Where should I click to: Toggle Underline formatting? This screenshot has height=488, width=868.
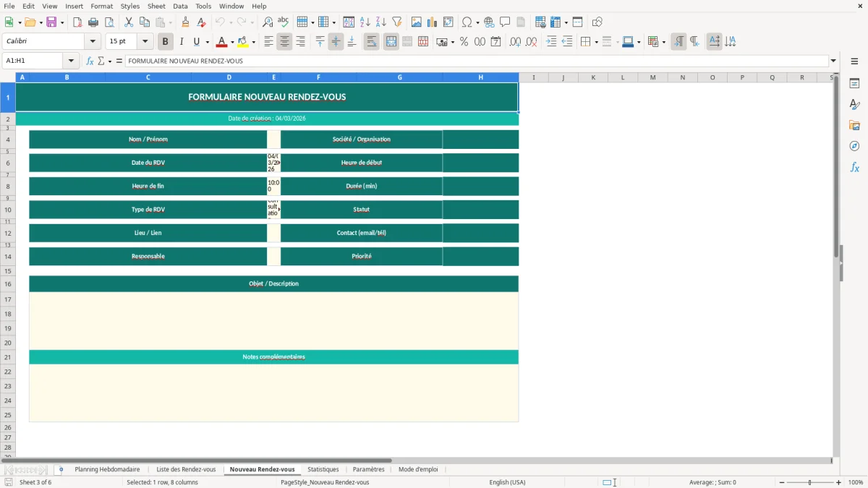coord(196,42)
